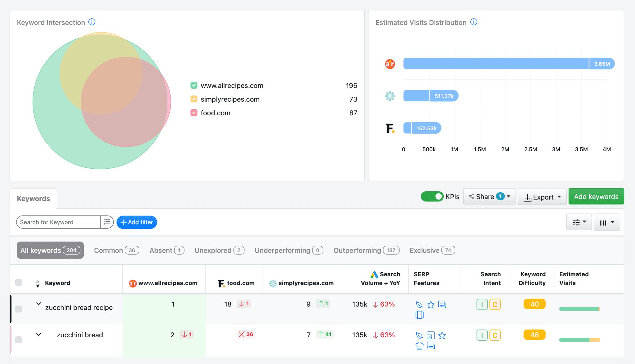Expand the zucchini bread keyword row

tap(38, 335)
